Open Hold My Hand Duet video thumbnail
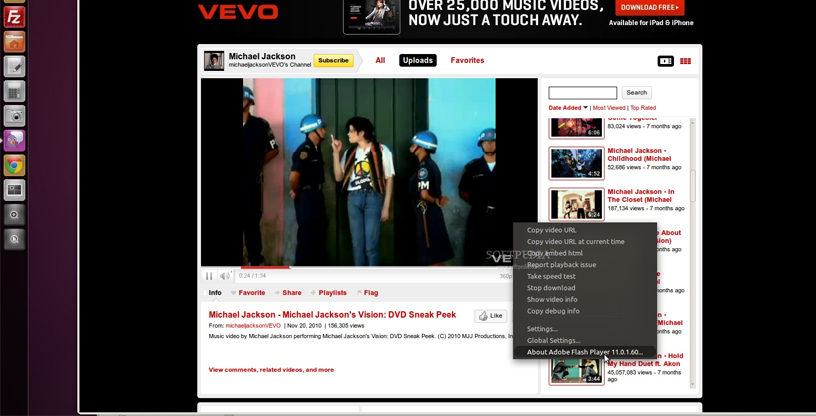The image size is (816, 416). pyautogui.click(x=576, y=369)
